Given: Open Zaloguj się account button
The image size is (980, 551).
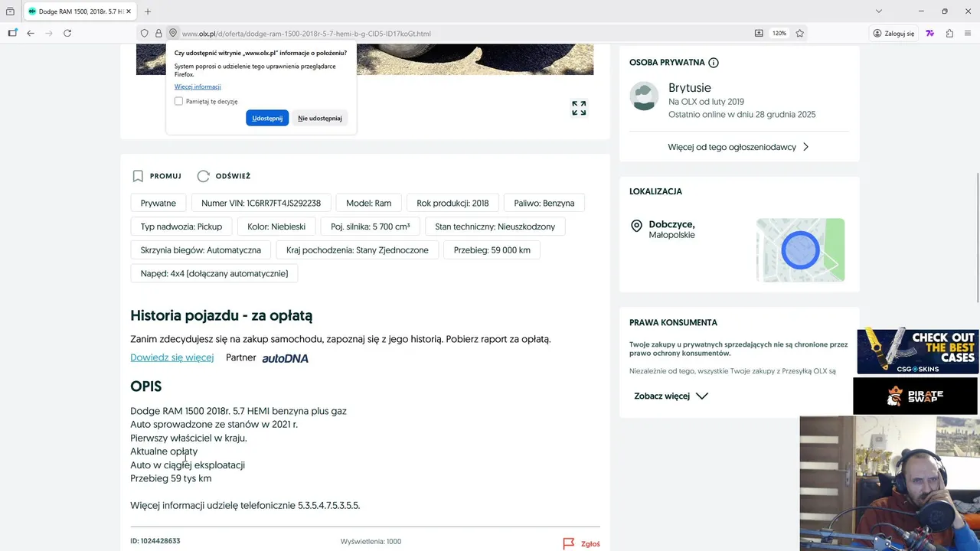Looking at the screenshot, I should (x=893, y=33).
